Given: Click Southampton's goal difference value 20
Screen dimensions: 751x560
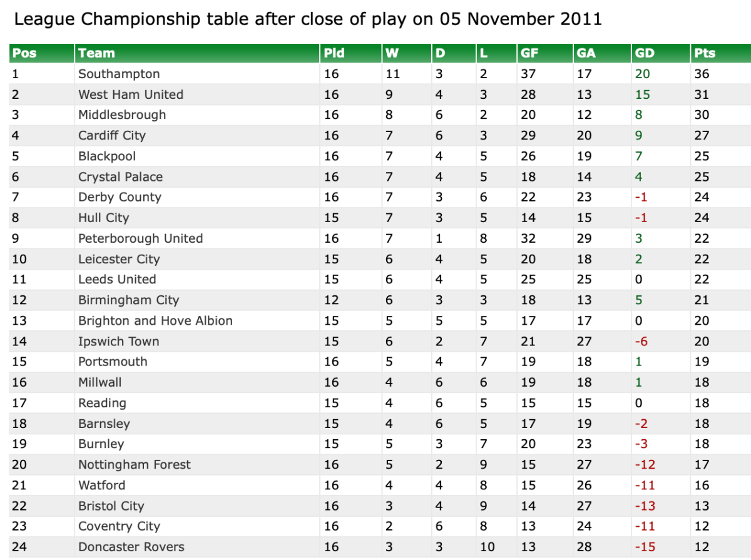Looking at the screenshot, I should (643, 74).
